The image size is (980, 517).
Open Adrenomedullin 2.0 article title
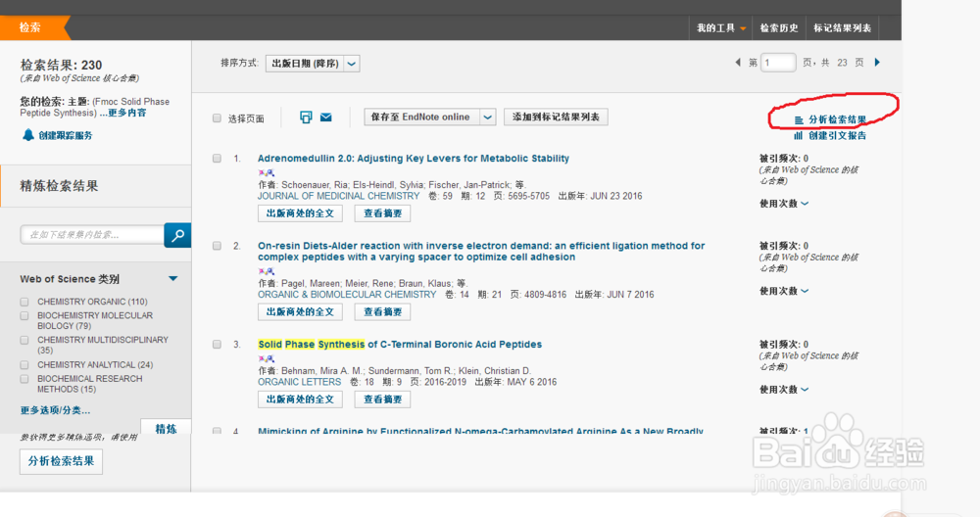click(414, 159)
